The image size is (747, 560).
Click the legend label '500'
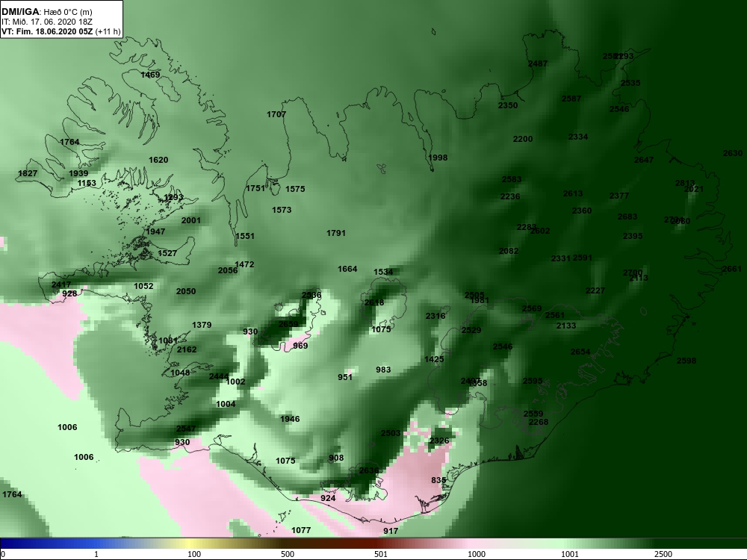(288, 554)
